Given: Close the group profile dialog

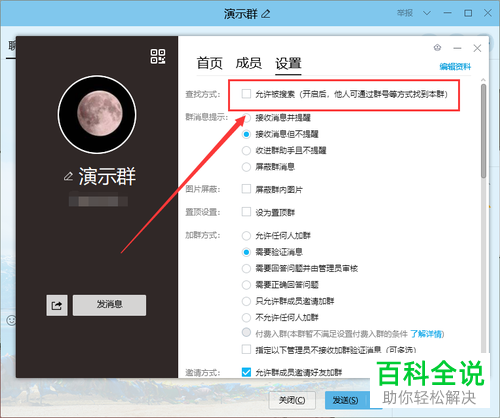Looking at the screenshot, I should click(x=477, y=48).
